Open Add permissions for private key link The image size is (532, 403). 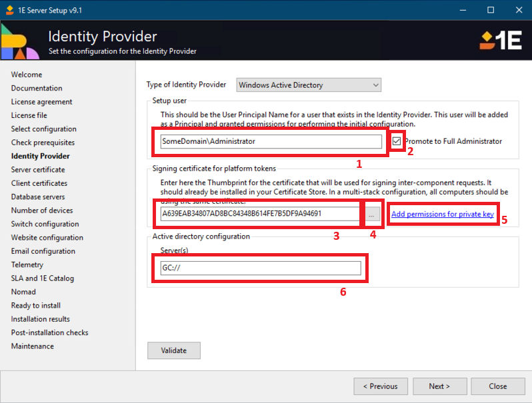tap(443, 214)
